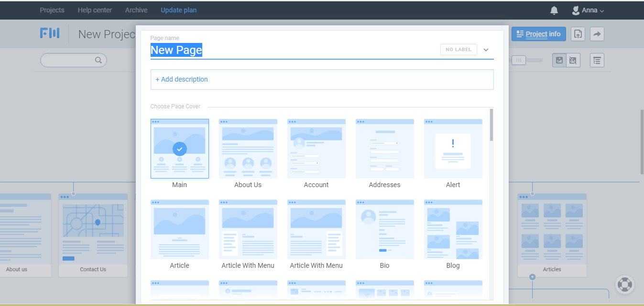Open the help ring icon at bottom right
The height and width of the screenshot is (306, 644).
coord(625,285)
